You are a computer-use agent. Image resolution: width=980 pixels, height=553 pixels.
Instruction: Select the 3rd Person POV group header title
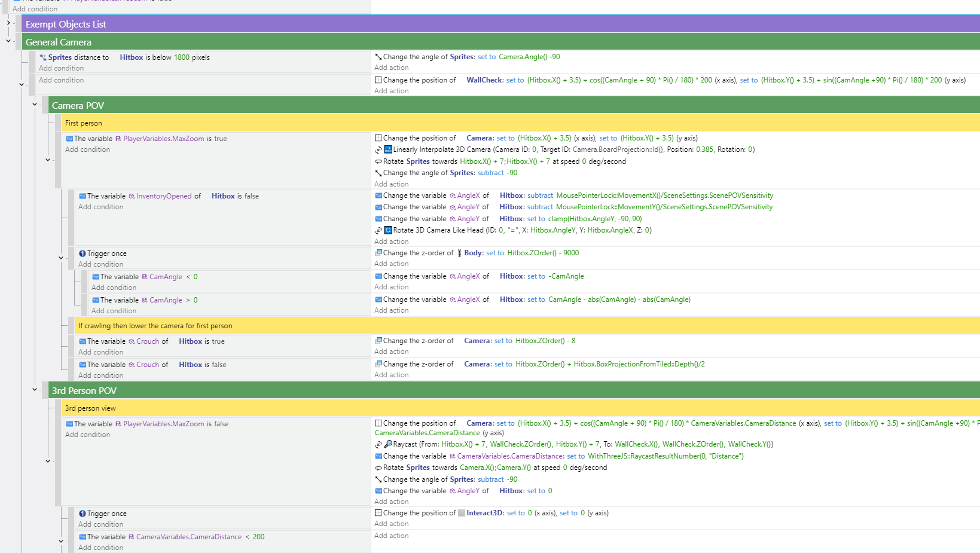84,391
